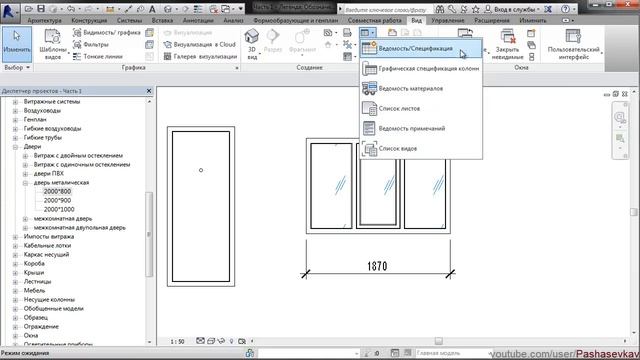The width and height of the screenshot is (640, 360).
Task: Select Графическая спецификация колонн entry
Action: click(x=421, y=69)
